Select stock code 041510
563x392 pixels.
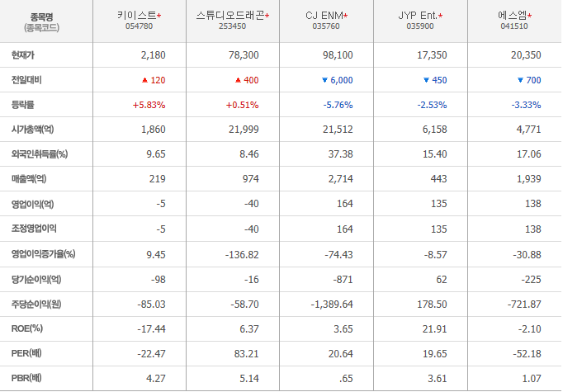click(x=514, y=26)
